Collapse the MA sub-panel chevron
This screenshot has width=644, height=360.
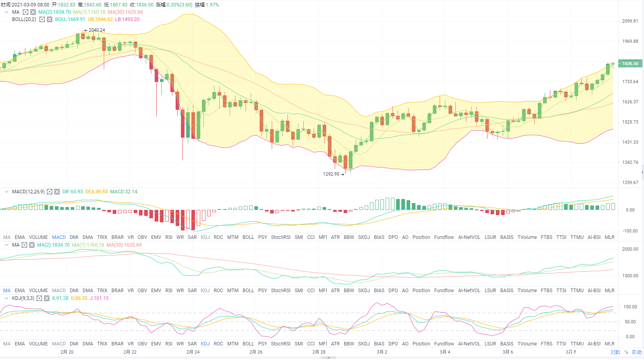tap(6, 245)
